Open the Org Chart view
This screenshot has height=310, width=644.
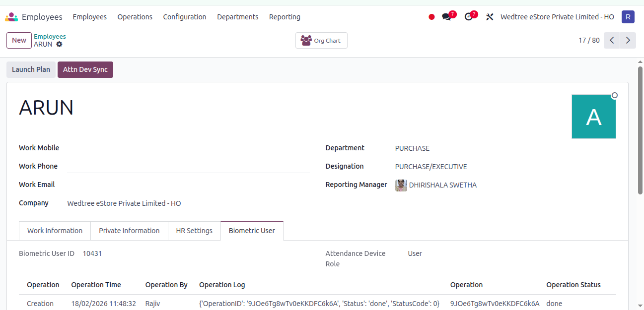pyautogui.click(x=321, y=41)
